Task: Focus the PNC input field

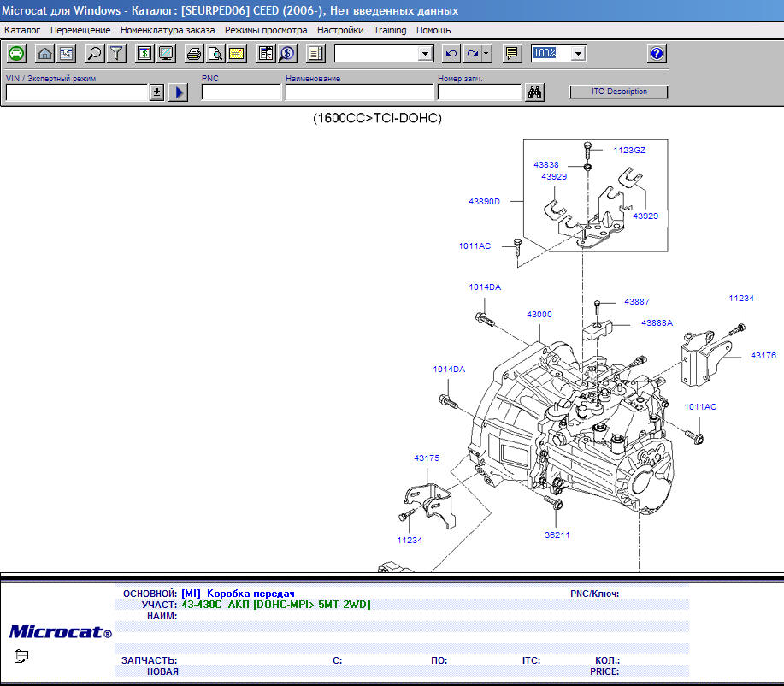Action: [241, 92]
